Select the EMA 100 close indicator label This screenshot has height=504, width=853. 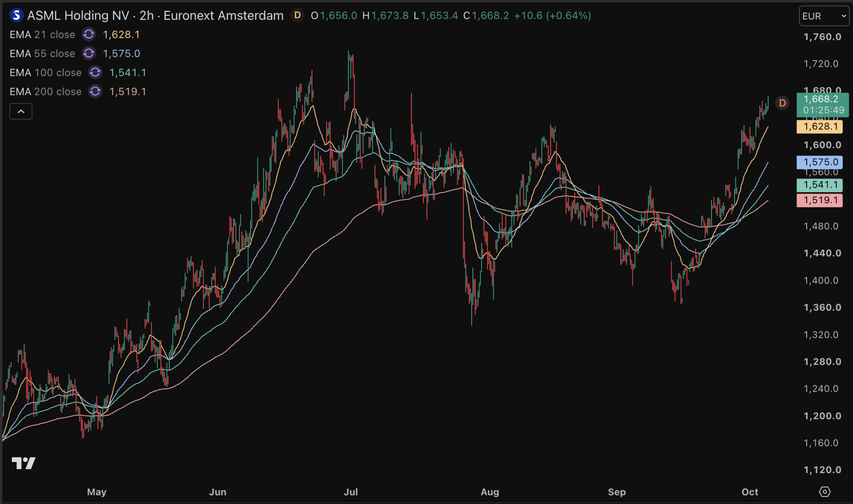click(46, 72)
